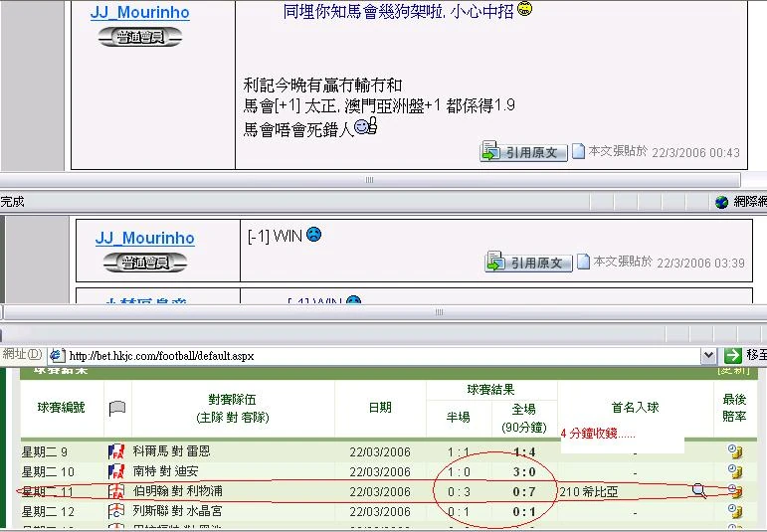
Task: Click league flag icon for 南特 對 迪安
Action: (x=116, y=471)
